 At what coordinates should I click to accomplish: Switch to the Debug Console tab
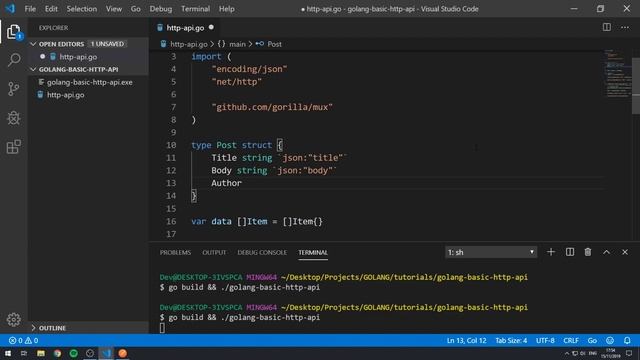(262, 253)
